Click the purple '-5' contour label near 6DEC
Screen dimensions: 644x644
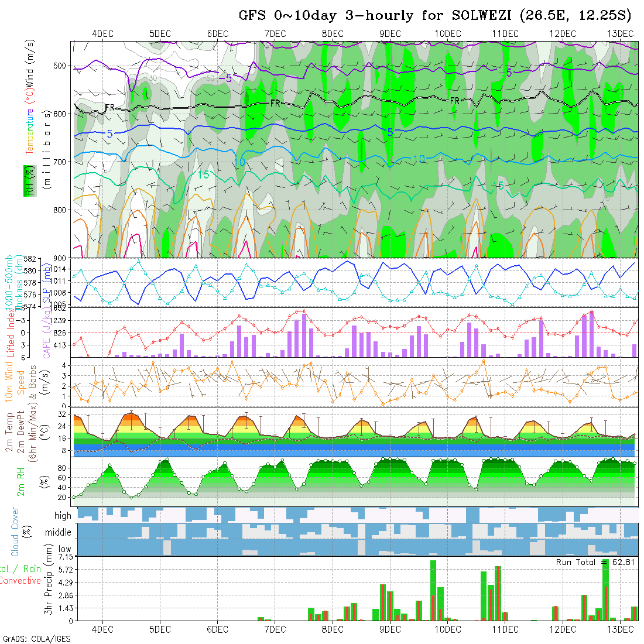[225, 78]
